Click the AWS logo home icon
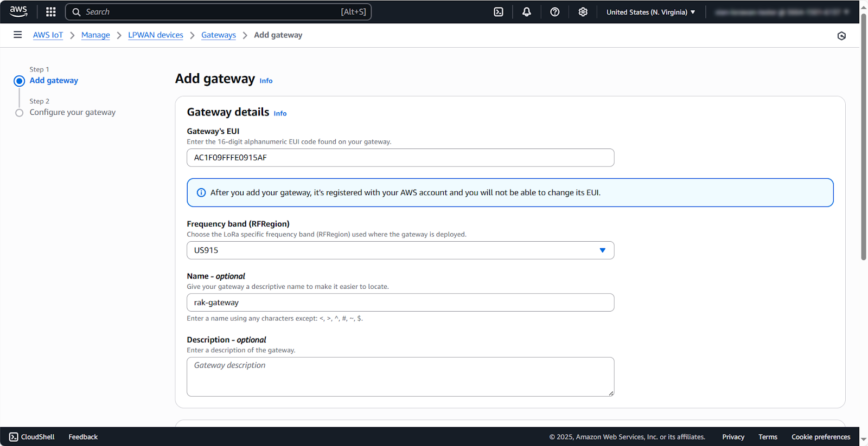The height and width of the screenshot is (446, 868). (18, 11)
